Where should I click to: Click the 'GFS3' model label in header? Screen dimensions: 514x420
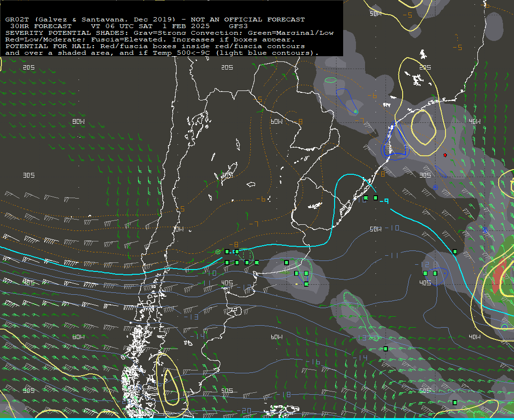(238, 26)
